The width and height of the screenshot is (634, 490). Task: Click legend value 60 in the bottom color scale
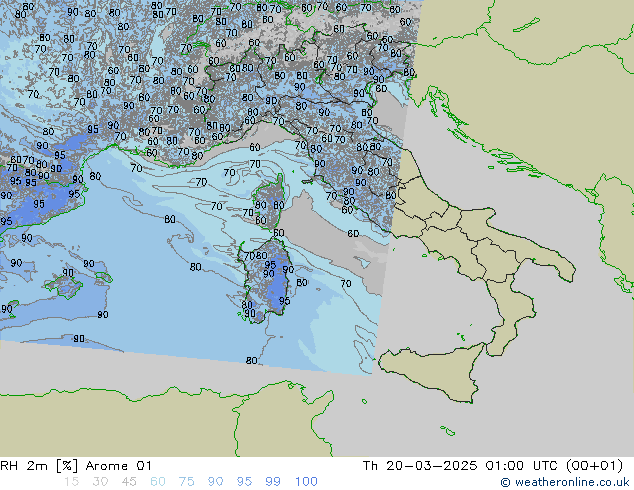(158, 482)
